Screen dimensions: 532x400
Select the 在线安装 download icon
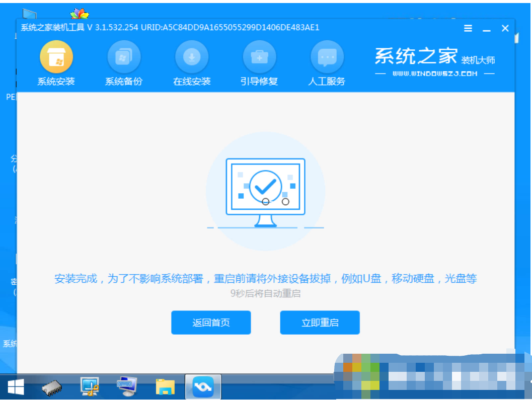click(191, 57)
